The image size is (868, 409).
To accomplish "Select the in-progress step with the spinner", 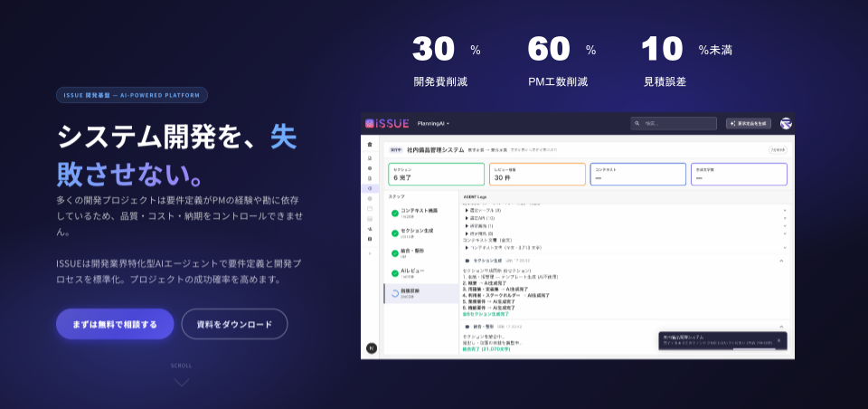I will coord(421,293).
